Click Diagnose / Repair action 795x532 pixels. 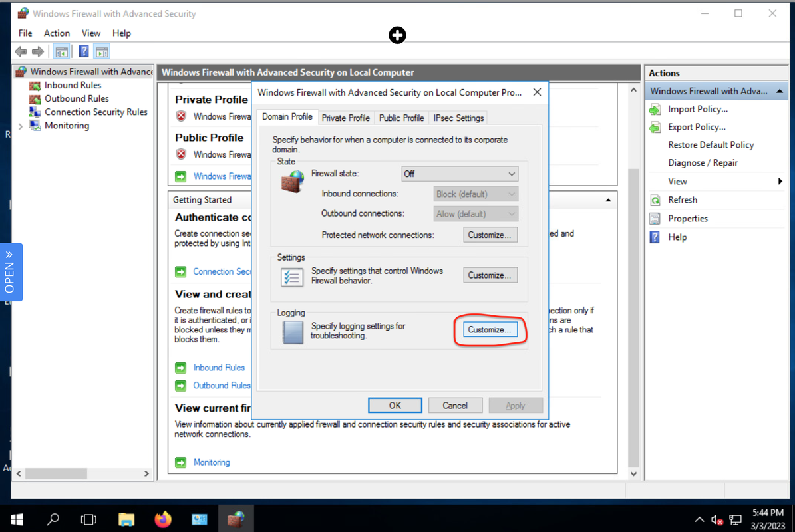(703, 163)
